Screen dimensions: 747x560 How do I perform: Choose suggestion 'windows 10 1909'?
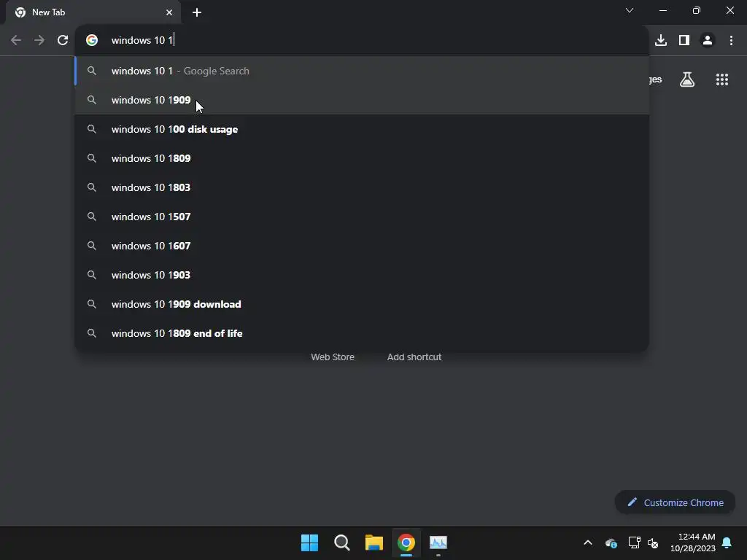click(x=362, y=100)
